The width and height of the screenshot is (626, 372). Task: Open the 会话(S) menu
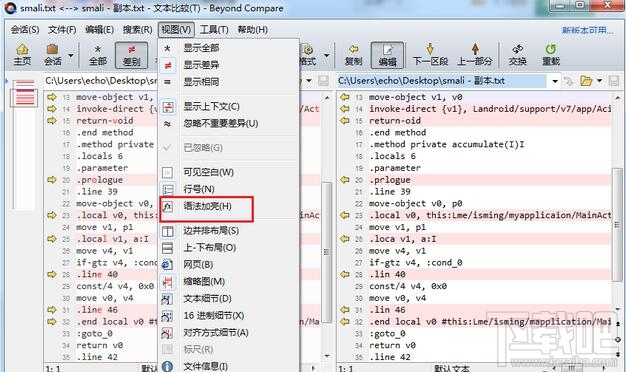coord(25,30)
